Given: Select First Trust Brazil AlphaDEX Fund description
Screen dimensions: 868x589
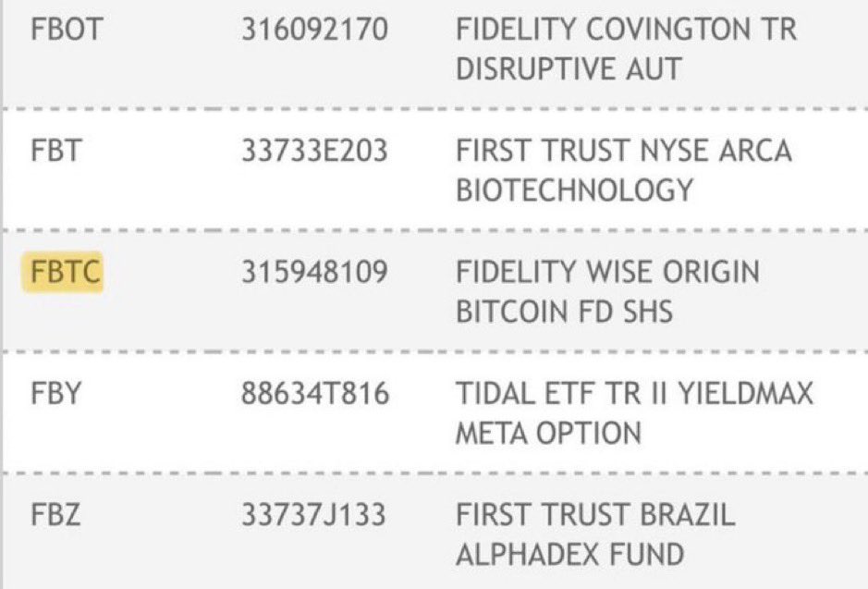Looking at the screenshot, I should pos(595,534).
